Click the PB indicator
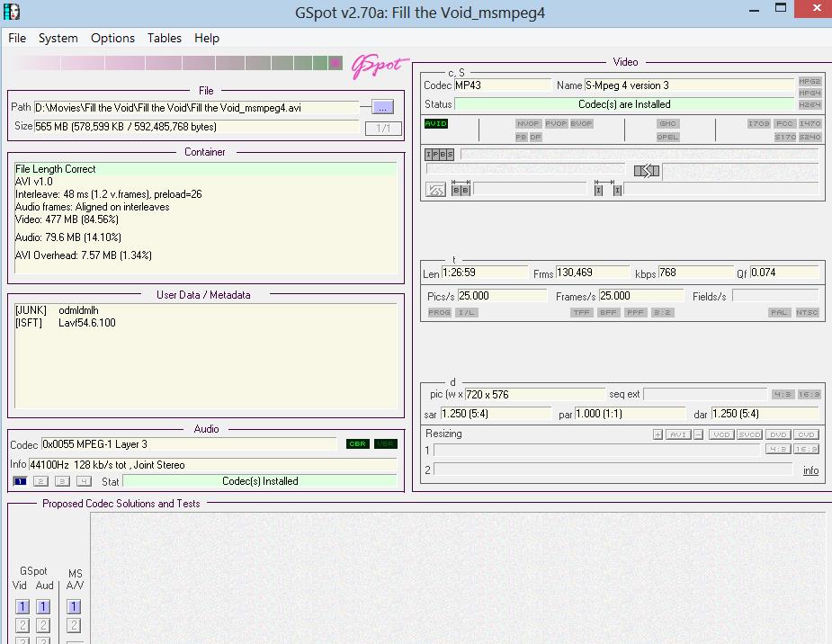 coord(521,137)
